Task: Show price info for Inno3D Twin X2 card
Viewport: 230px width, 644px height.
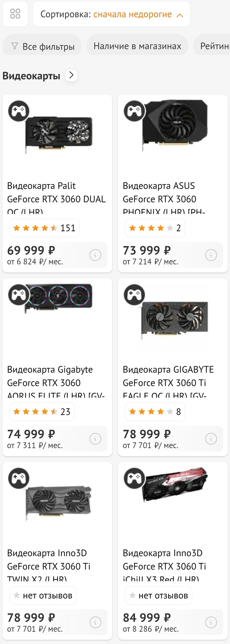Action: (95, 622)
